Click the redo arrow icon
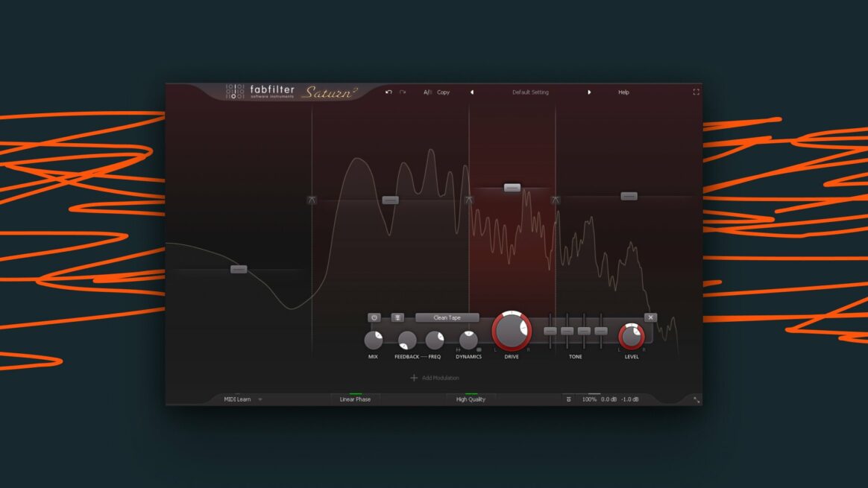The height and width of the screenshot is (488, 868). 401,92
